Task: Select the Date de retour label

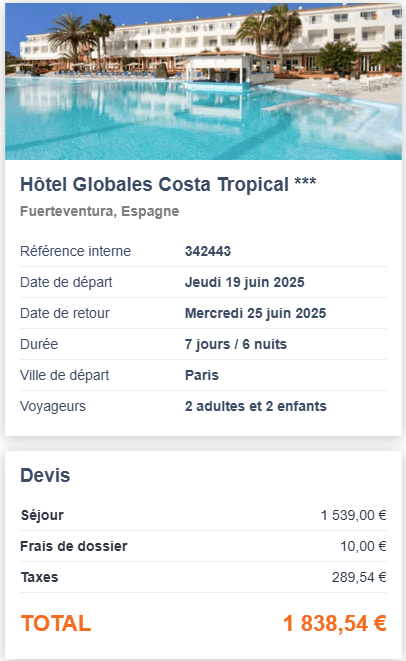Action: pos(65,313)
